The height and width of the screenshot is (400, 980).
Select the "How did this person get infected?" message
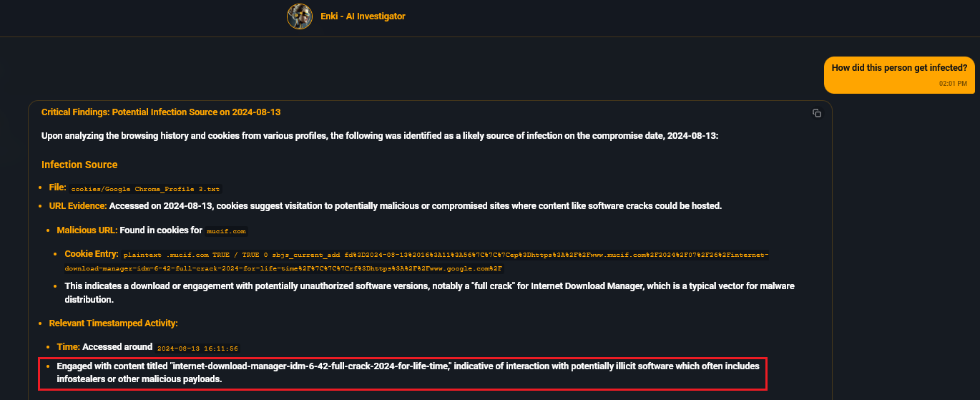pyautogui.click(x=898, y=68)
